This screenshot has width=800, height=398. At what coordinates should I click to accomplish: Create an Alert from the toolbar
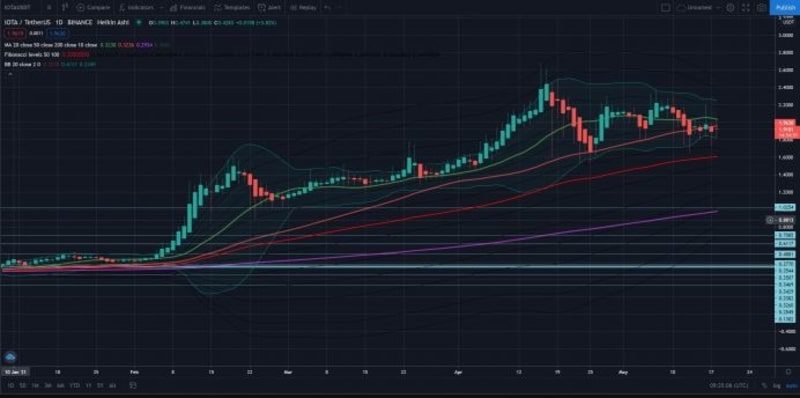(269, 8)
